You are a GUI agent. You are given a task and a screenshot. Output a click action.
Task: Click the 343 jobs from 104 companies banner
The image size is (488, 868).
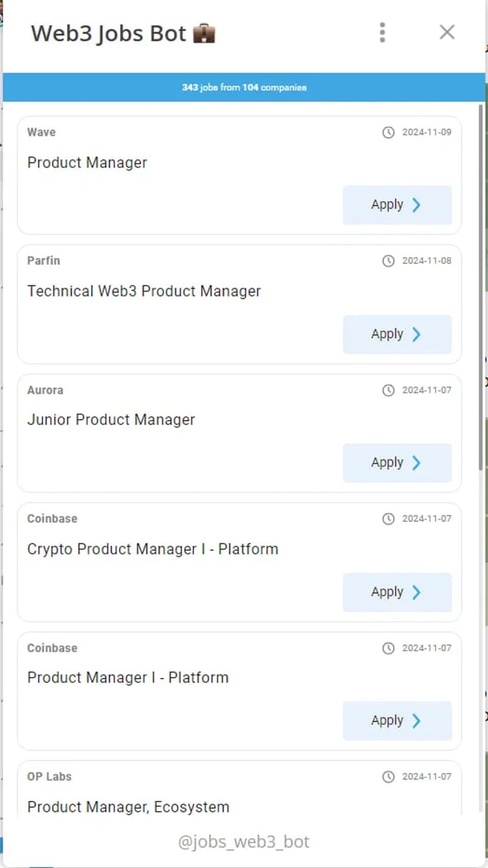[x=244, y=87]
